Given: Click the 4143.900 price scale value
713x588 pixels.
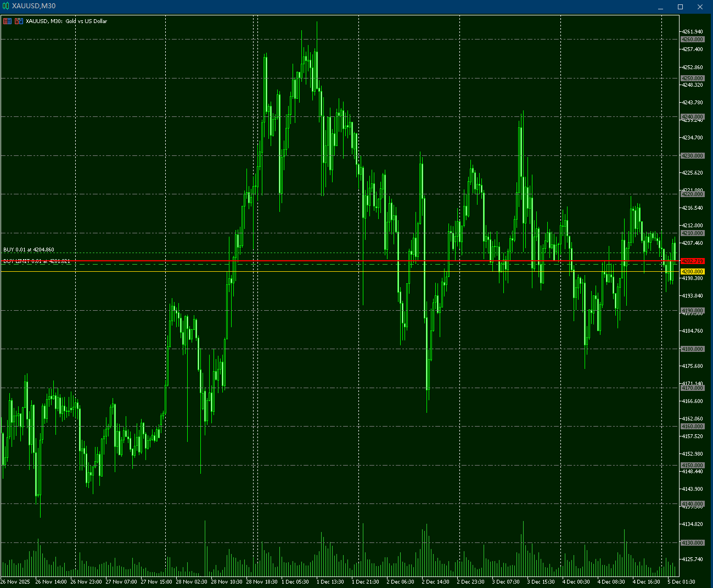Looking at the screenshot, I should [x=692, y=489].
